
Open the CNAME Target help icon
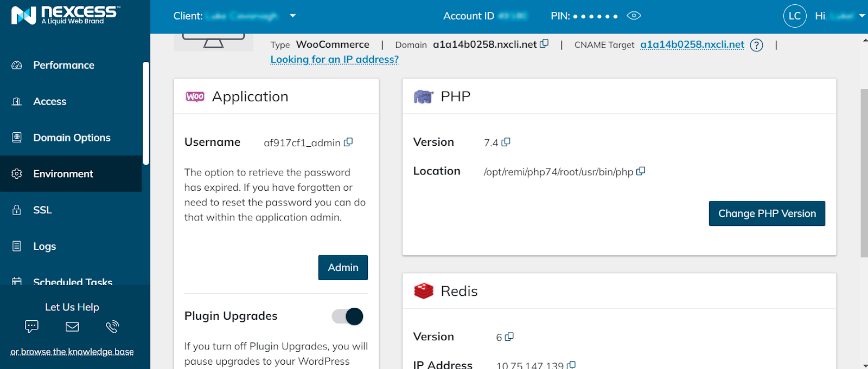756,45
